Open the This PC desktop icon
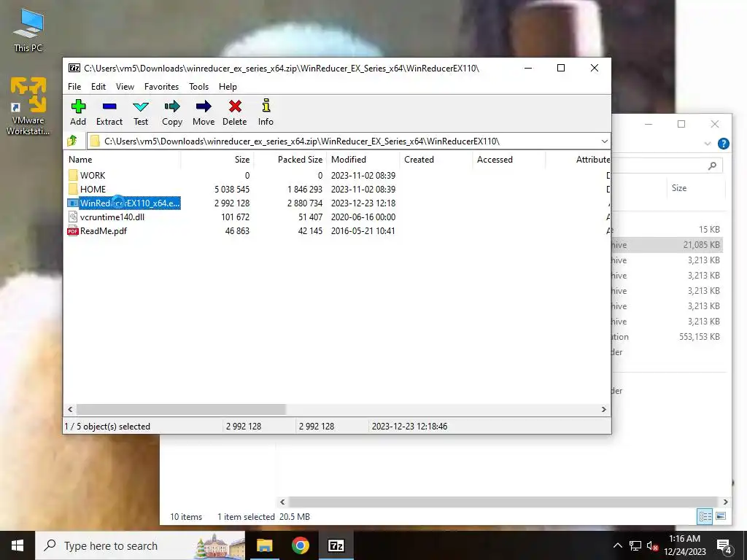 coord(28,31)
